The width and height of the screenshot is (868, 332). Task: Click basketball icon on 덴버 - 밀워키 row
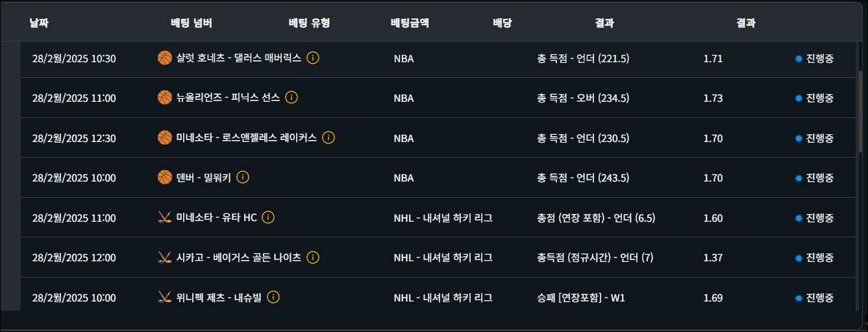click(165, 178)
